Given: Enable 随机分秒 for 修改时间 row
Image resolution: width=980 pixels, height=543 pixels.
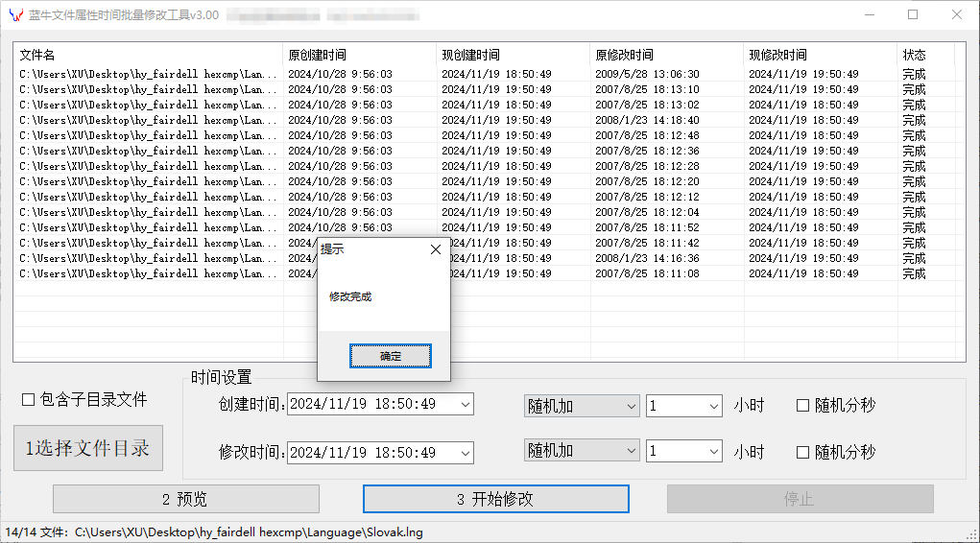Looking at the screenshot, I should 803,453.
